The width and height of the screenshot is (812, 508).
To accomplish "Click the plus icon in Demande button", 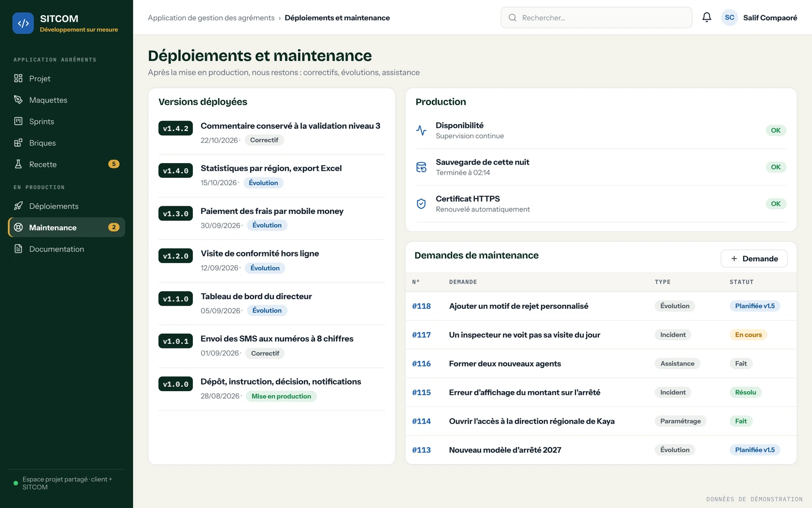I will (x=734, y=259).
